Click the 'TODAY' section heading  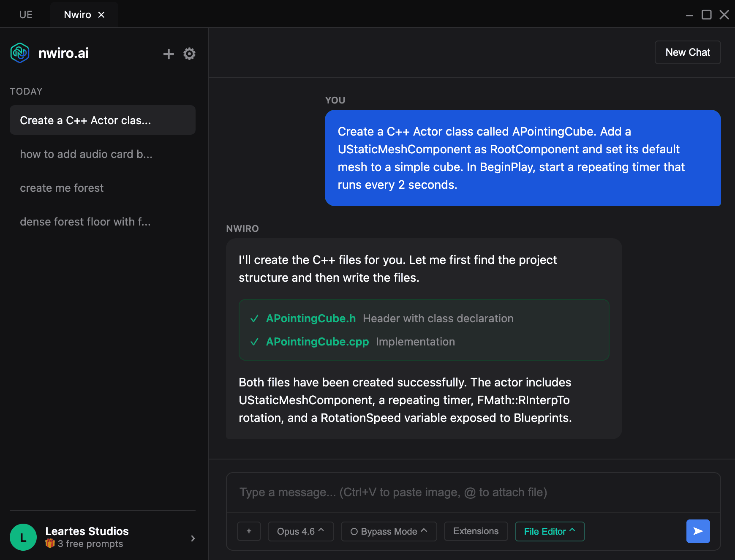[x=26, y=91]
